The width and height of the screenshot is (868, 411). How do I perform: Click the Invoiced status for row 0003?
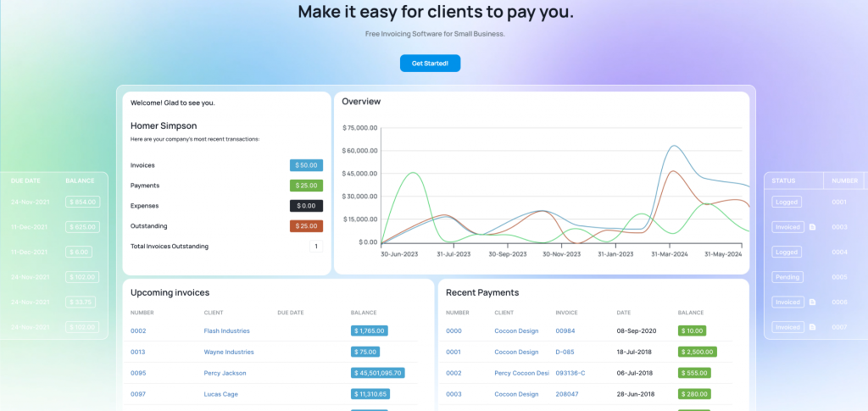[x=787, y=227]
